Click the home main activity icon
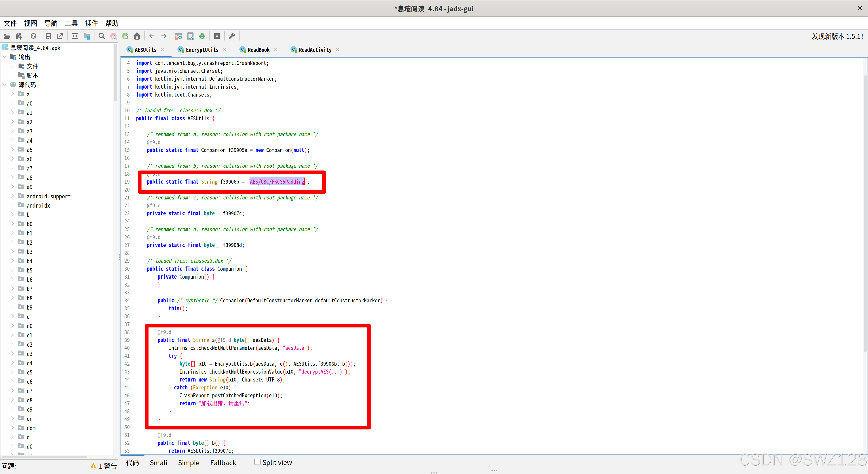 [x=137, y=36]
